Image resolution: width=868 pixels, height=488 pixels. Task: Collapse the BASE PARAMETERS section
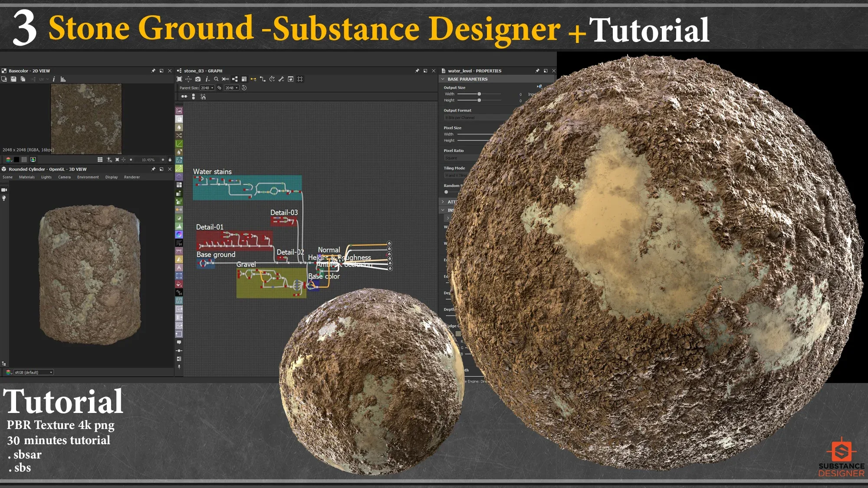click(x=443, y=79)
